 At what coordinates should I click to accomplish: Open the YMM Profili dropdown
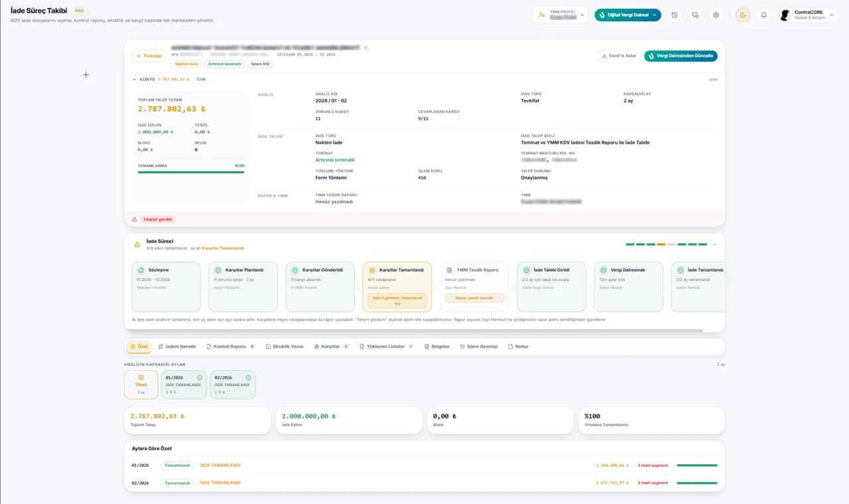(560, 15)
